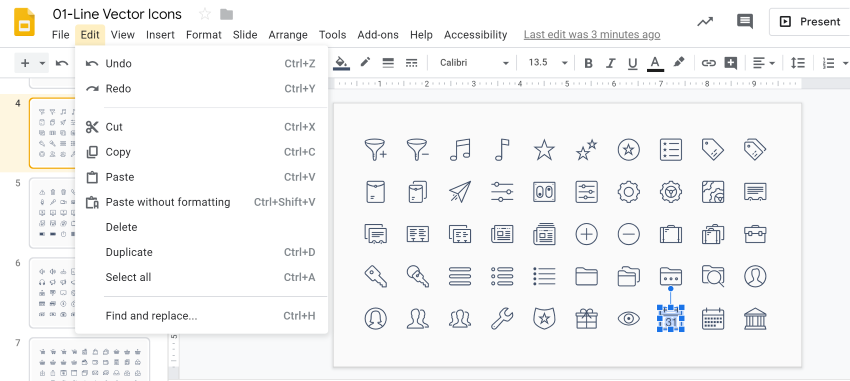Click the Present button
The height and width of the screenshot is (381, 850).
click(x=809, y=22)
